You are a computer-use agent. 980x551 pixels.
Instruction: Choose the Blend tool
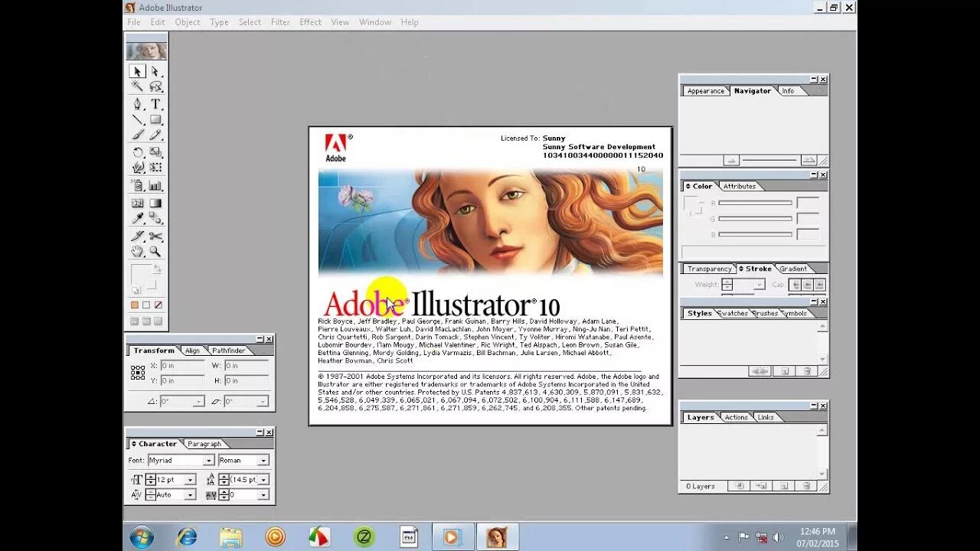click(x=155, y=219)
